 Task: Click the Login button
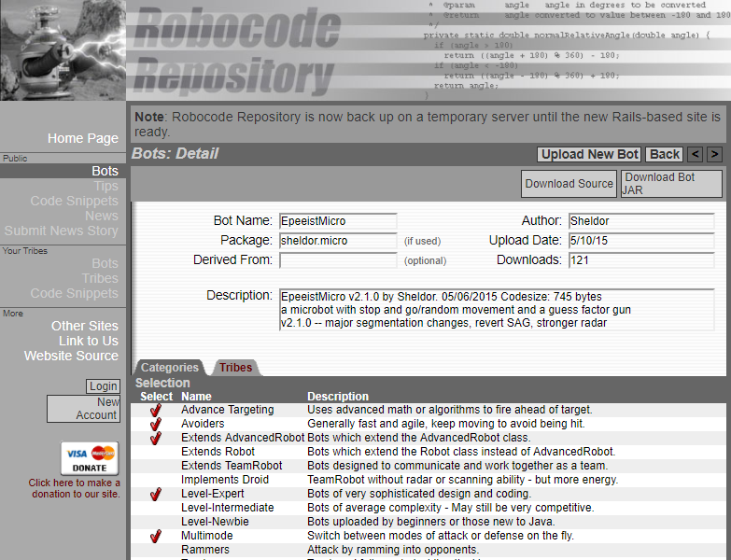point(103,386)
